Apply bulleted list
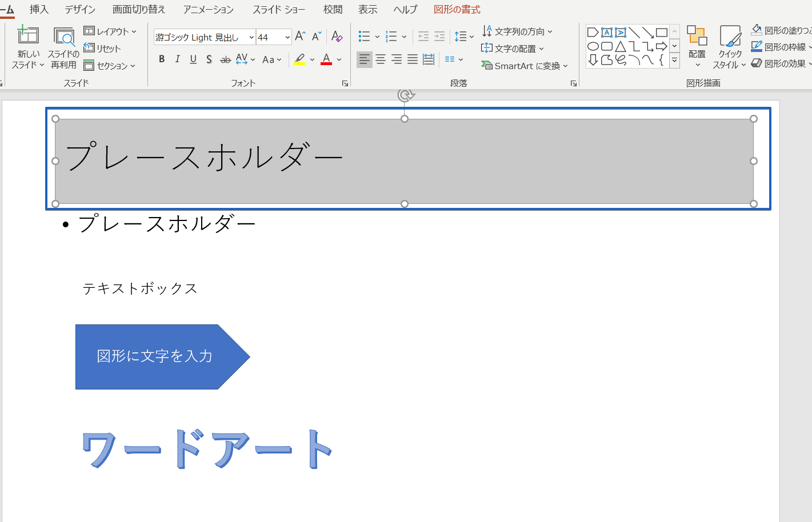This screenshot has height=522, width=812. point(364,37)
